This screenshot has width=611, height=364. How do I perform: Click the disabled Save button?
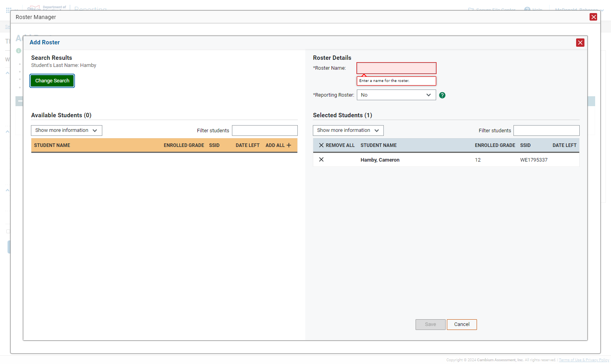(x=430, y=324)
